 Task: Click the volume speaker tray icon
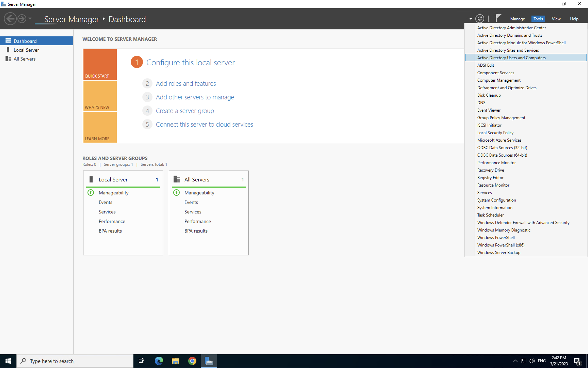pyautogui.click(x=532, y=361)
